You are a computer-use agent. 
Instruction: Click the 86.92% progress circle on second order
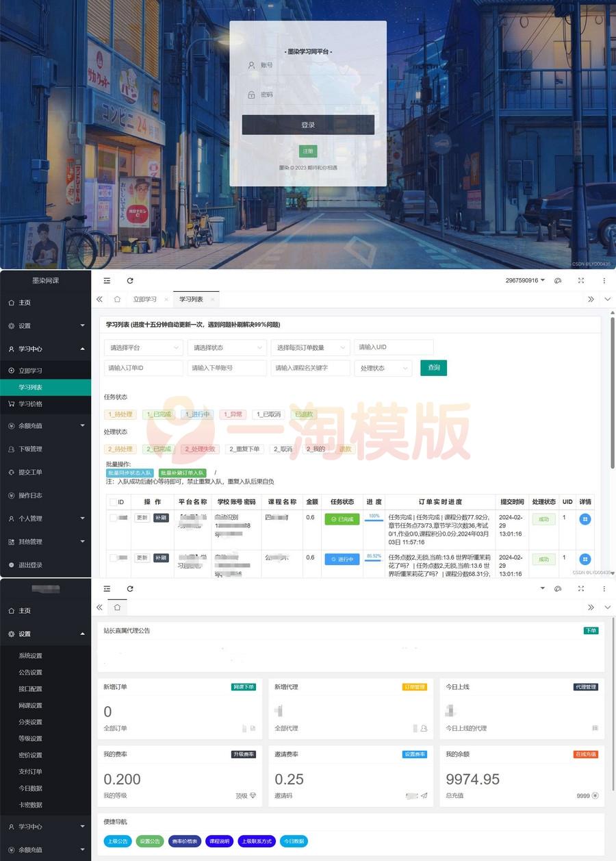[x=374, y=559]
